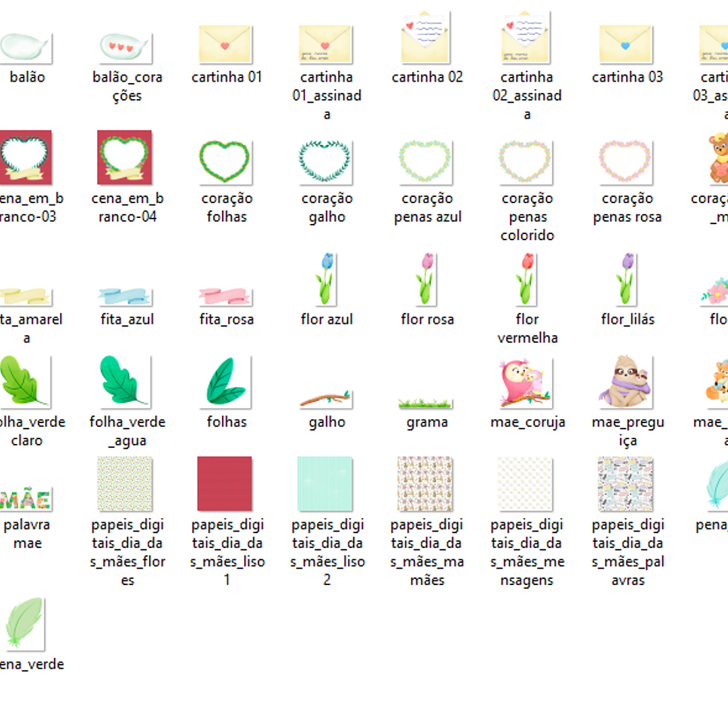Click the fita_azul ribbon file
The image size is (728, 728).
pyautogui.click(x=126, y=297)
